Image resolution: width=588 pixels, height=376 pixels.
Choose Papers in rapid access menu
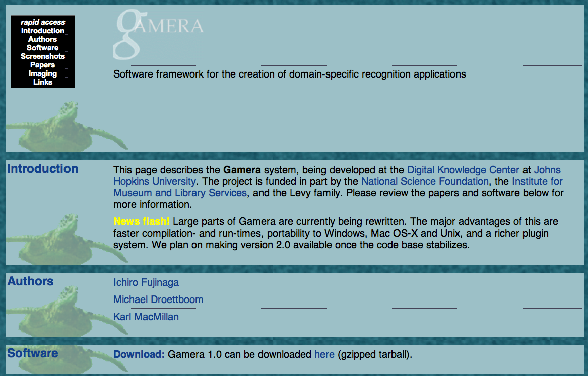click(43, 65)
